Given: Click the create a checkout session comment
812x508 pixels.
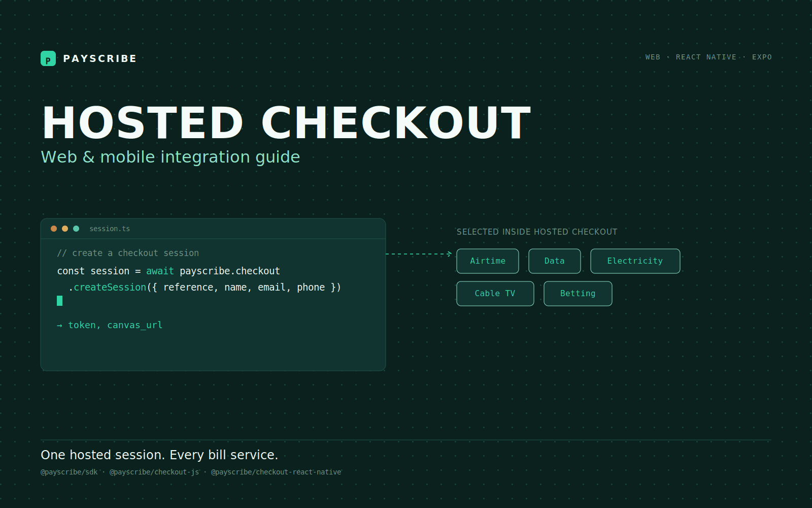Looking at the screenshot, I should point(128,253).
